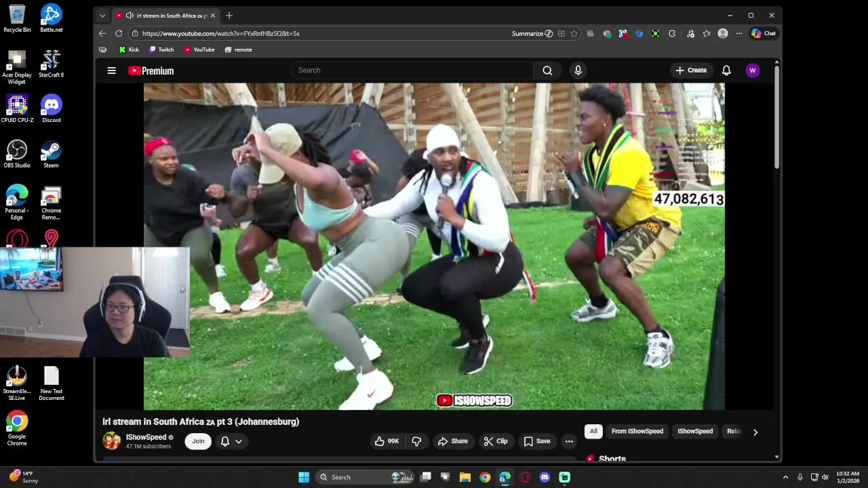This screenshot has height=488, width=868.
Task: Open File Explorer from taskbar
Action: tap(465, 477)
